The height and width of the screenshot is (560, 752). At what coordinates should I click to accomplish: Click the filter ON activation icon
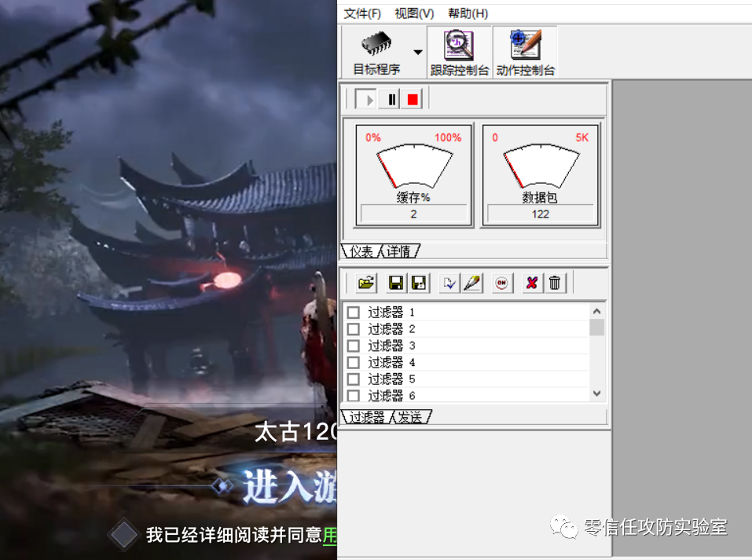tap(501, 283)
